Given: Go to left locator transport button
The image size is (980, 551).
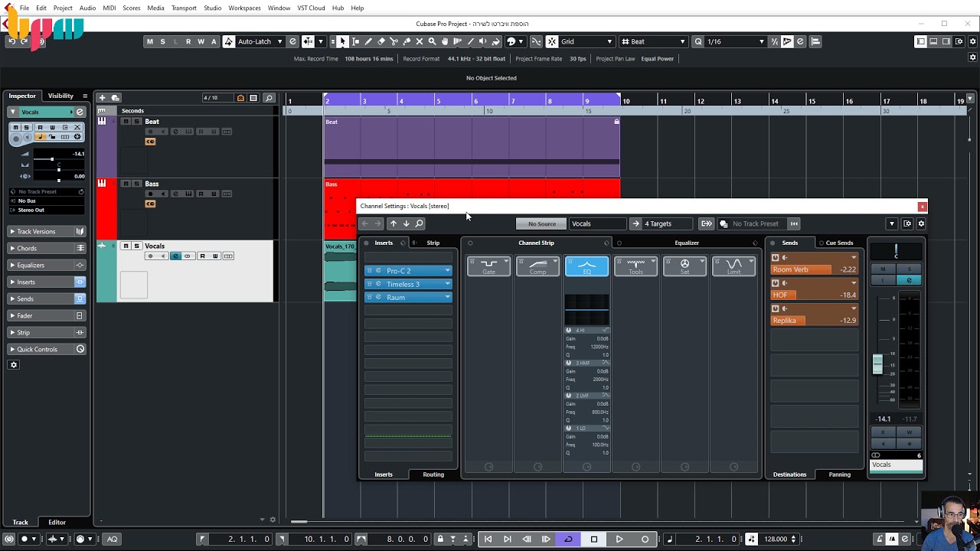Looking at the screenshot, I should [488, 539].
